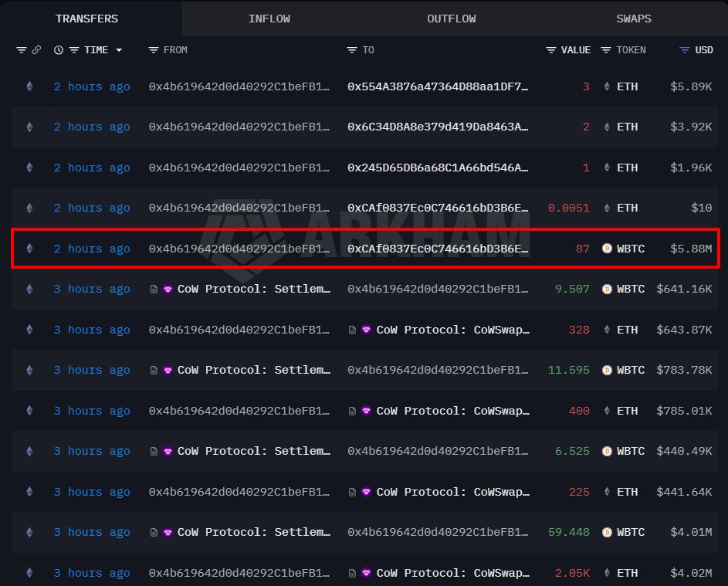The width and height of the screenshot is (728, 586).
Task: Open the VALUE column filter
Action: pyautogui.click(x=550, y=49)
